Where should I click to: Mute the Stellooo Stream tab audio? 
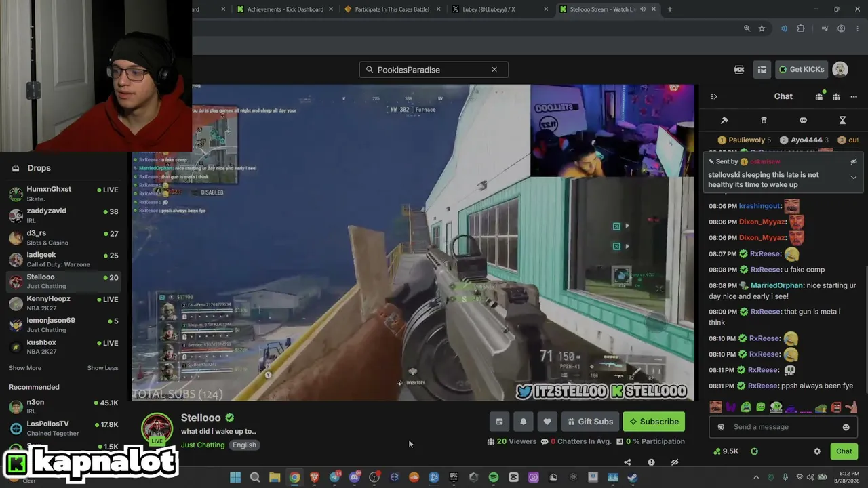coord(642,9)
